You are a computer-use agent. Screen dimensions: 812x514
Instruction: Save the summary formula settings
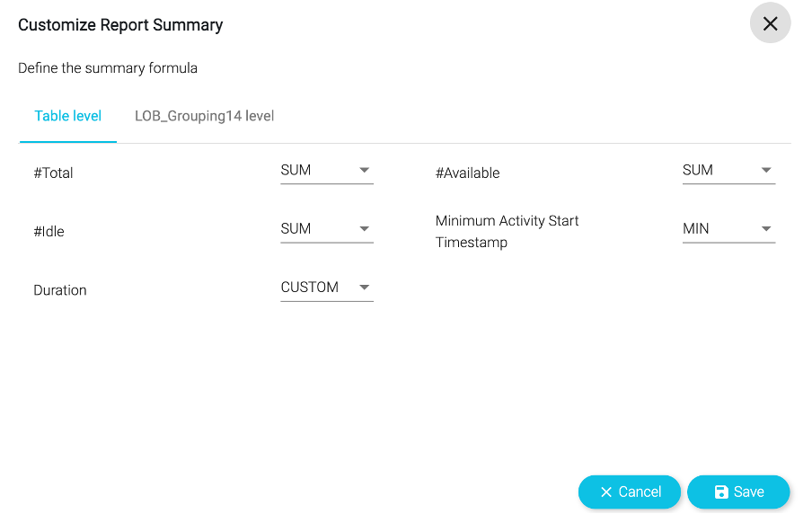pyautogui.click(x=738, y=492)
